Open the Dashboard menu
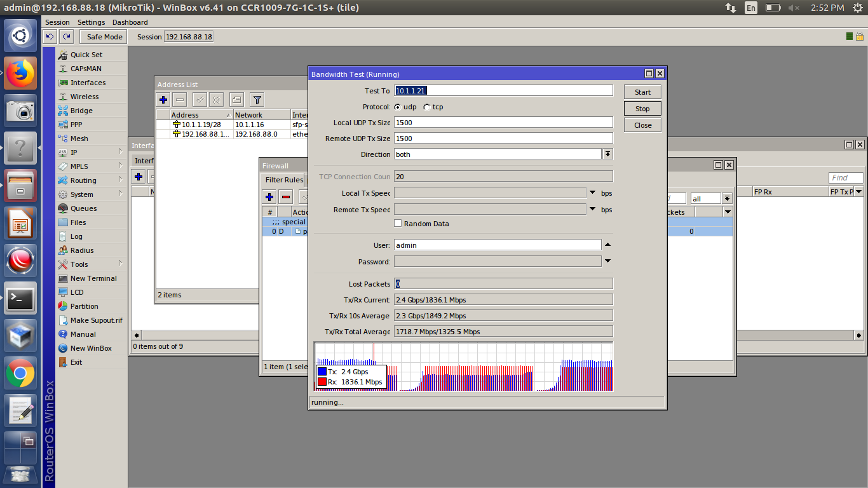 pos(130,22)
